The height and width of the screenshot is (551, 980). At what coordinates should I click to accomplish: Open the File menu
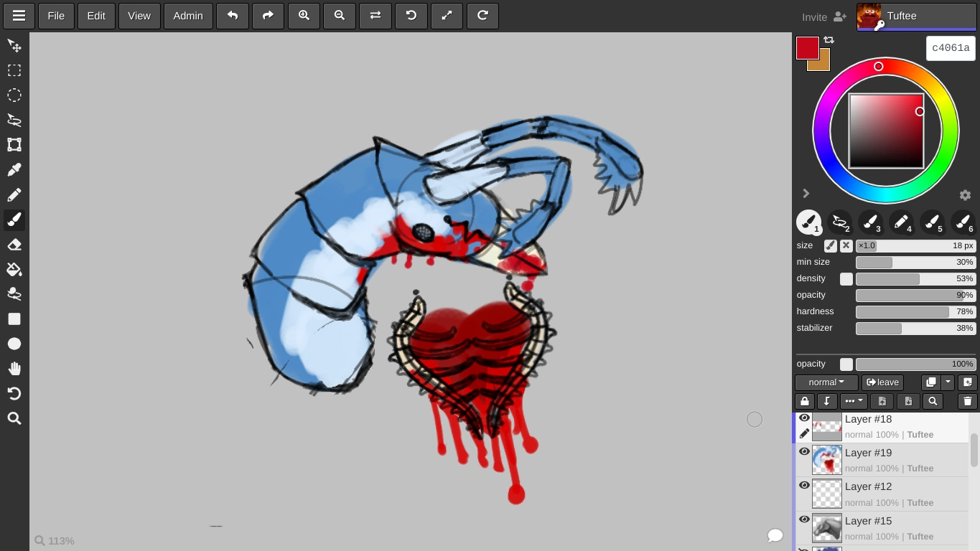(55, 16)
